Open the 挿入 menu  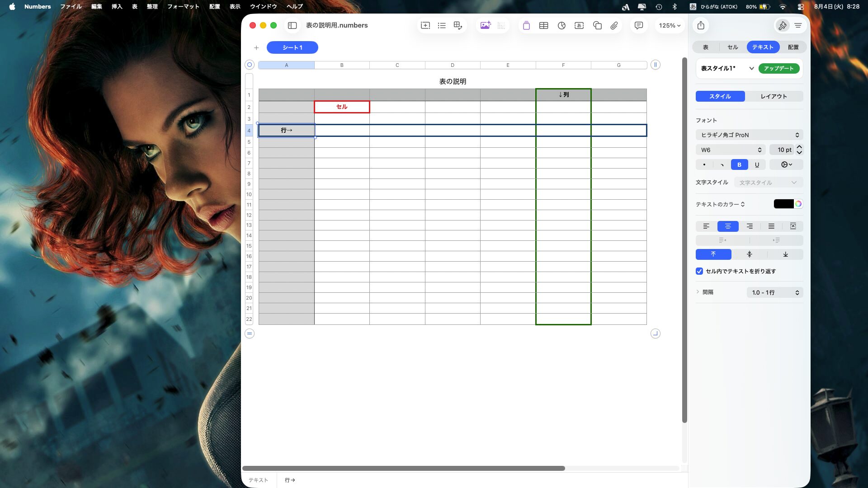[117, 7]
